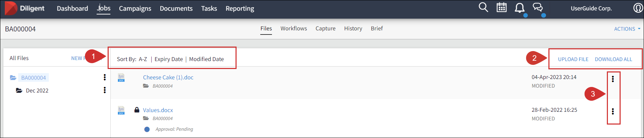This screenshot has width=644, height=138.
Task: Click UPLOAD FILE link
Action: pos(573,59)
